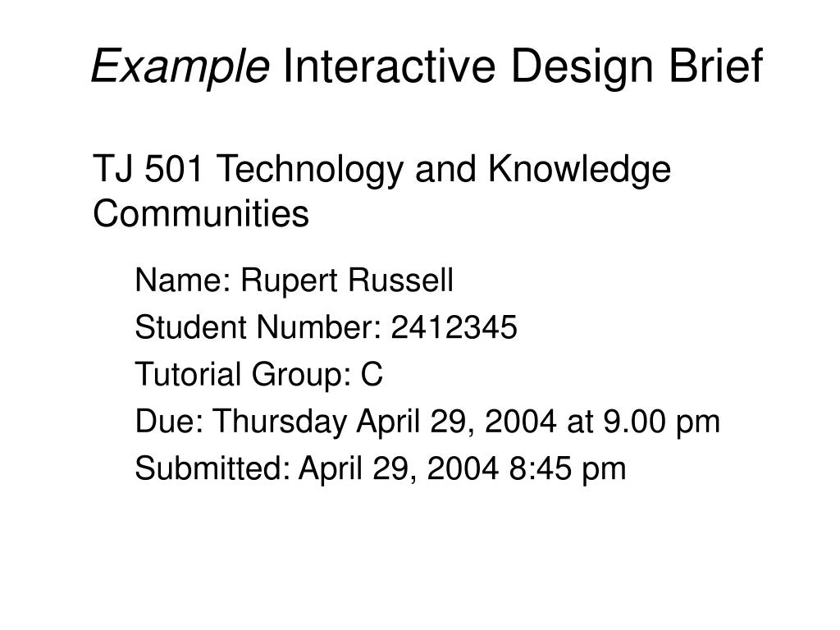
Task: Click the TJ 501 Technology and Knowledge line
Action: 381,171
